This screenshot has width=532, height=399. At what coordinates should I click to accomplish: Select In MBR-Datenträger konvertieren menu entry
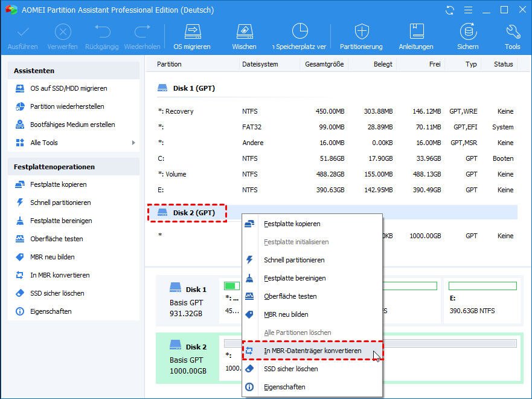pos(312,351)
